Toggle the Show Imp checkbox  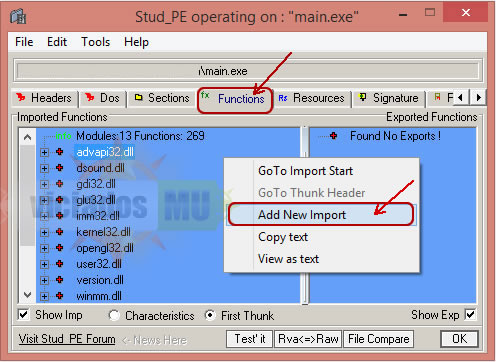24,315
